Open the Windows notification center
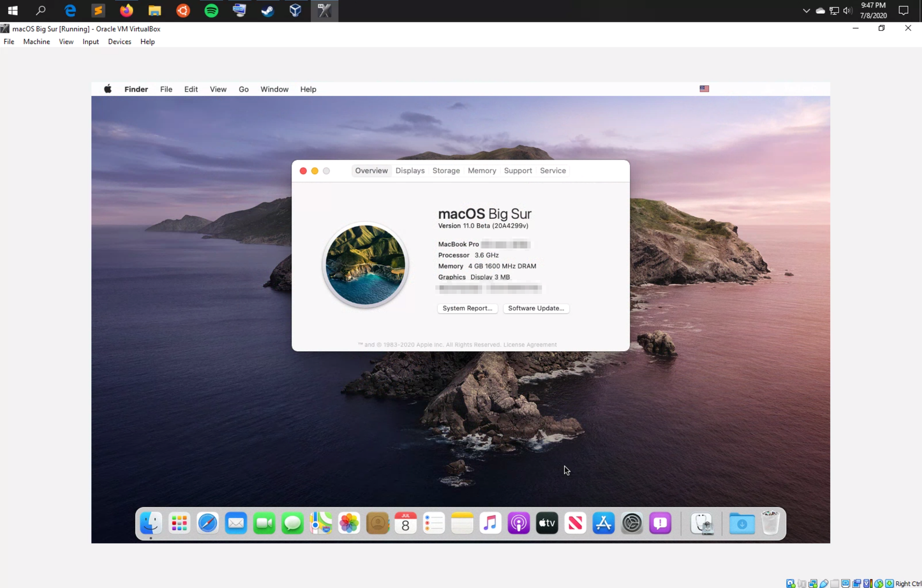Viewport: 922px width, 588px height. 904,11
